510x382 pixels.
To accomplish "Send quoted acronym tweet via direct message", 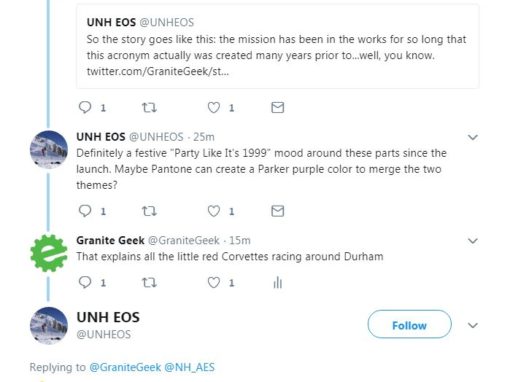I will [278, 107].
